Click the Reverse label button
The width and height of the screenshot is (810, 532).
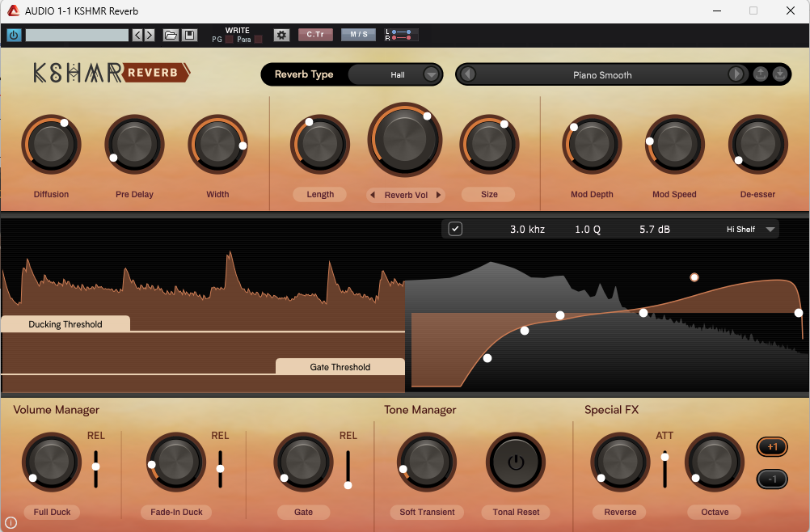click(620, 512)
